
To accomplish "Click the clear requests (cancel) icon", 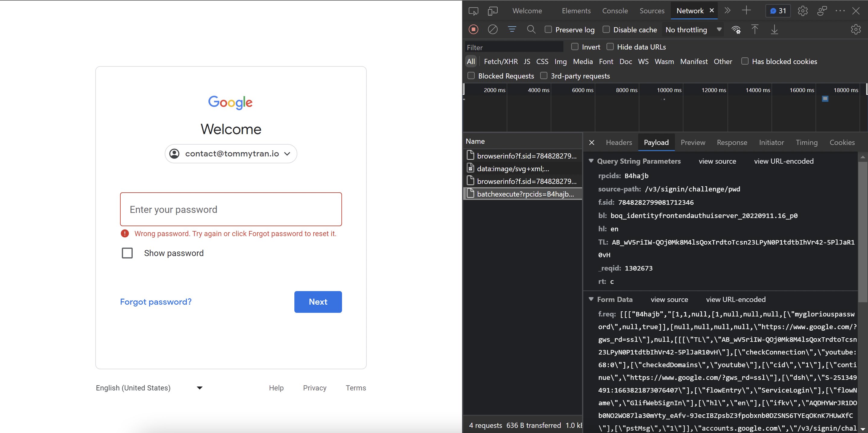I will click(493, 29).
